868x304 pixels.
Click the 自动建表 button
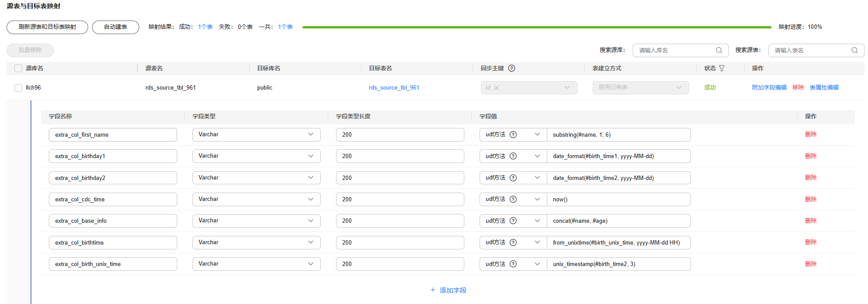pos(116,27)
